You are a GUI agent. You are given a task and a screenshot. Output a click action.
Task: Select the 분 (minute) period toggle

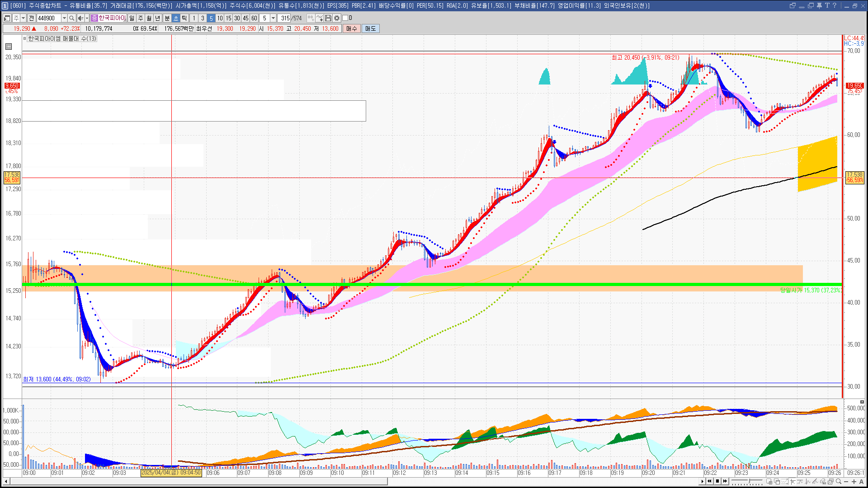(x=167, y=18)
